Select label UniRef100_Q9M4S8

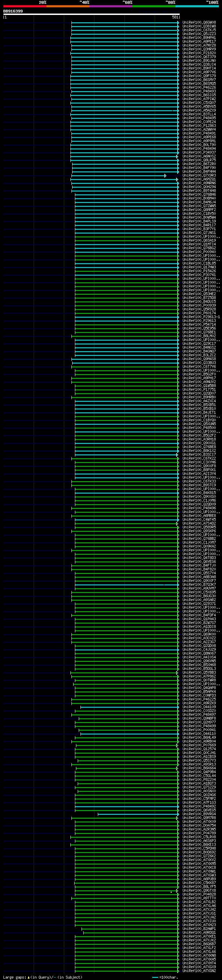coord(199,359)
